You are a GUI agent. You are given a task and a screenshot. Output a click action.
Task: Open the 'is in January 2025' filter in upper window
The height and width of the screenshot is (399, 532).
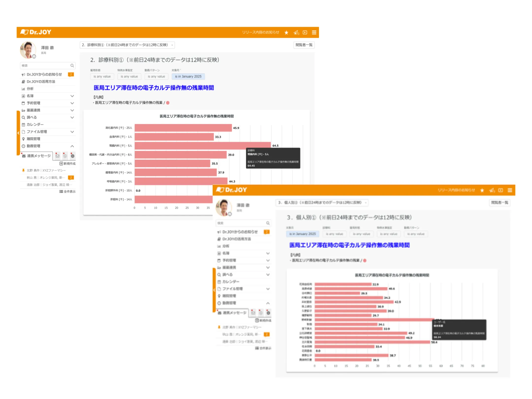coord(188,77)
